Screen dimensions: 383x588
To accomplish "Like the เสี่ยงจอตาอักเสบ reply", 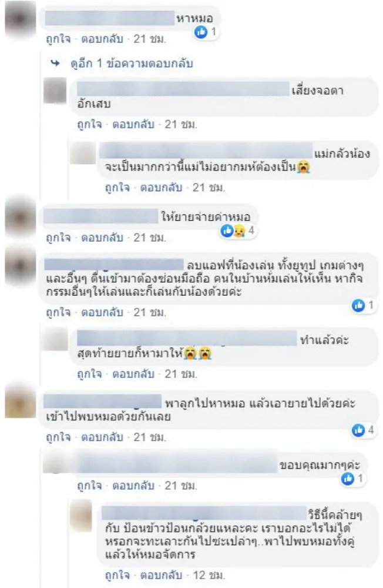I will 89,124.
